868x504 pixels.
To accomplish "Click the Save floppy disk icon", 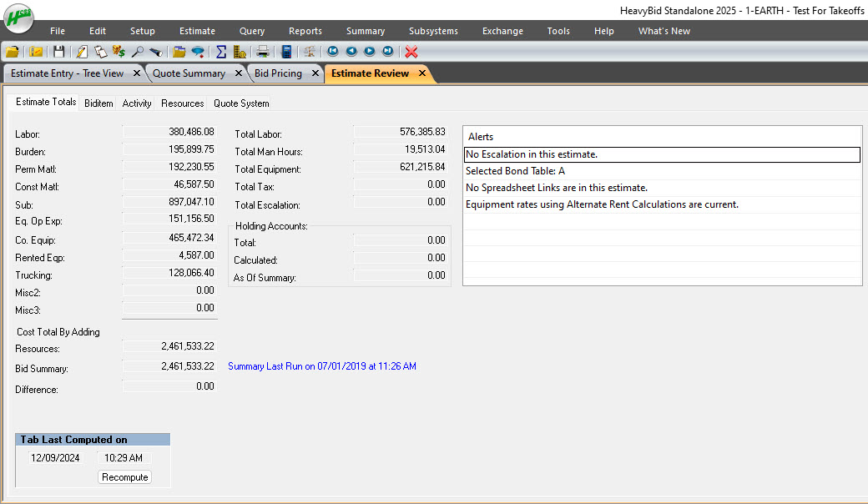I will (x=59, y=52).
